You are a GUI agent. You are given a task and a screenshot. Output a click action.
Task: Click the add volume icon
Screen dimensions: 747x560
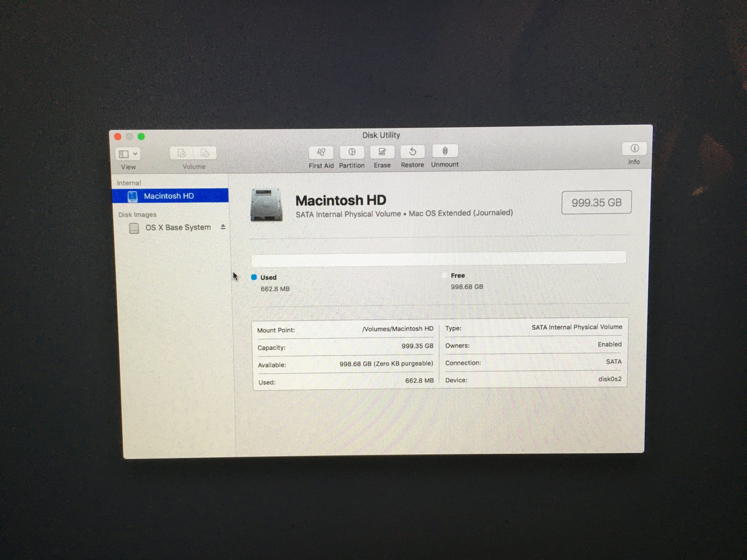182,153
